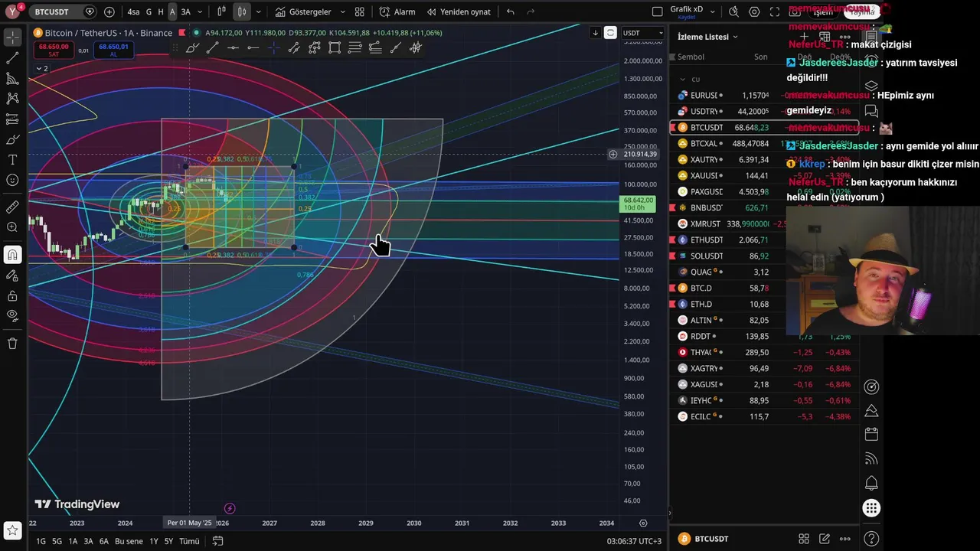The image size is (980, 551).
Task: Expand the timeframe interval dropdown
Action: click(x=201, y=11)
